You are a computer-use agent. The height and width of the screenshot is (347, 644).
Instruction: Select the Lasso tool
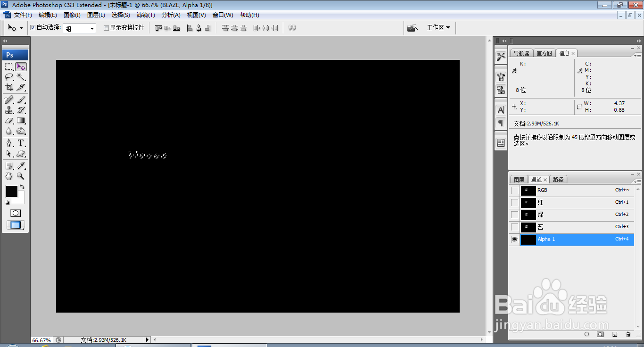(x=9, y=77)
